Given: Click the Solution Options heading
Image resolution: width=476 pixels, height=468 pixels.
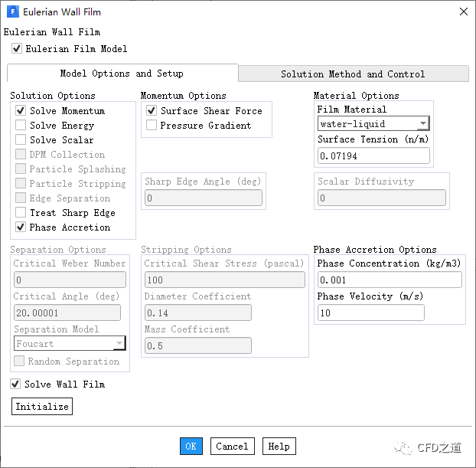Looking at the screenshot, I should pyautogui.click(x=53, y=96).
